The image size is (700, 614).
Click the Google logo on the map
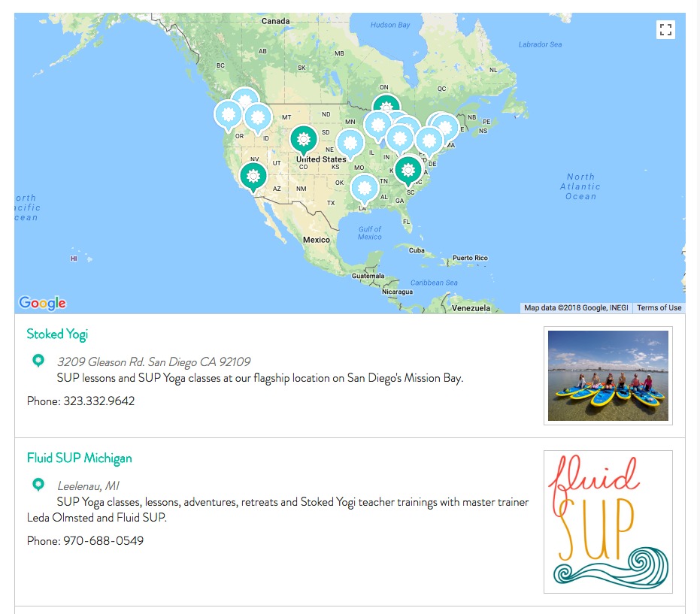click(x=42, y=303)
